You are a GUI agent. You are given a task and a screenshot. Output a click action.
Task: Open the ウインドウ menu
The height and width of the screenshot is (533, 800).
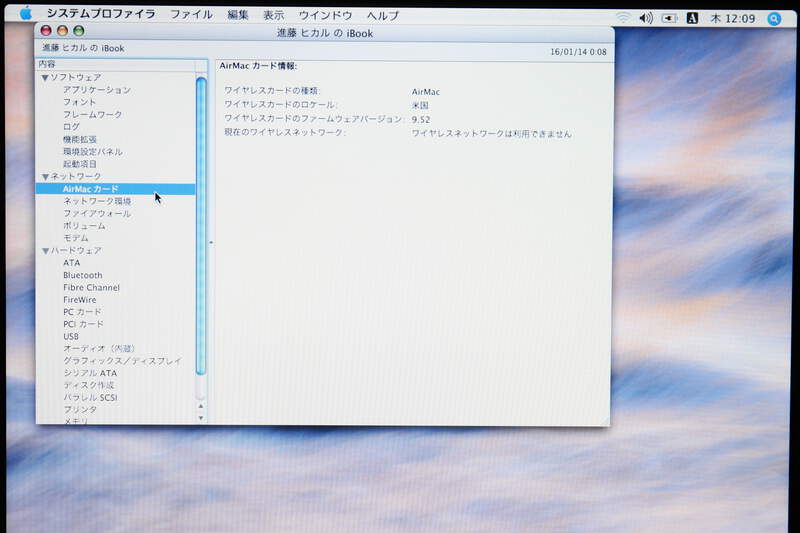pos(325,15)
